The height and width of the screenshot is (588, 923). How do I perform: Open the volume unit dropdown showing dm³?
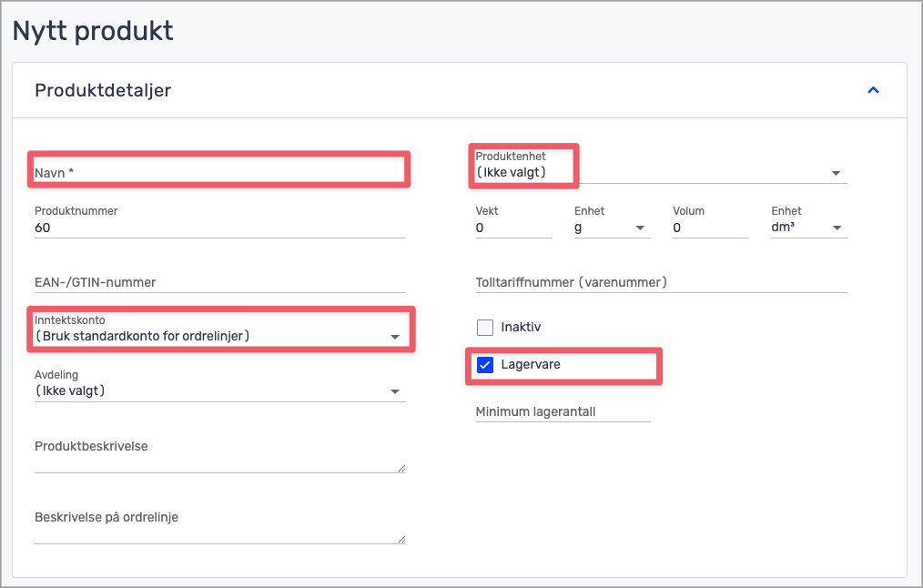(x=809, y=228)
